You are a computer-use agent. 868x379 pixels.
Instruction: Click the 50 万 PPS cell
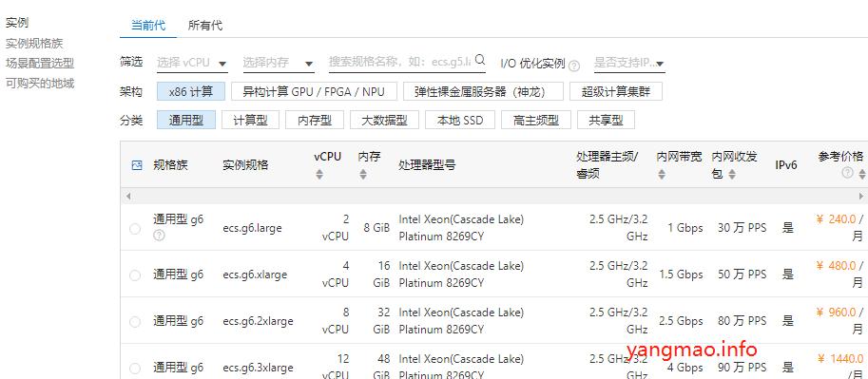click(743, 275)
